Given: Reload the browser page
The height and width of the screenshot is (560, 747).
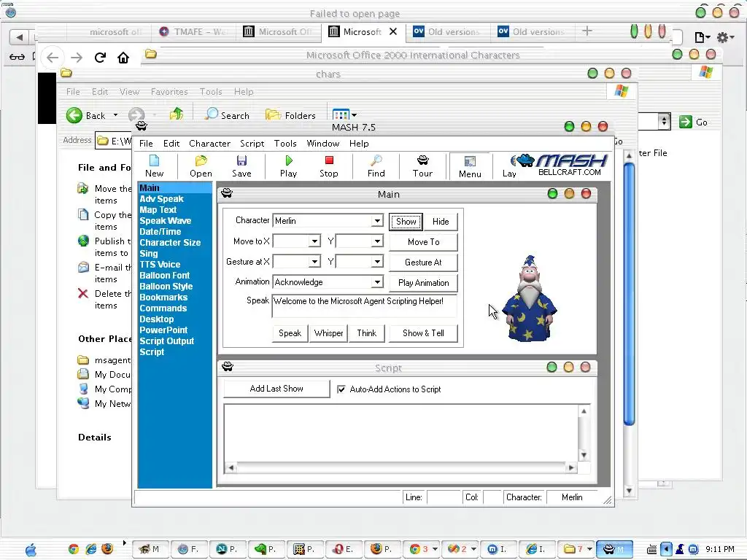Looking at the screenshot, I should 100,58.
